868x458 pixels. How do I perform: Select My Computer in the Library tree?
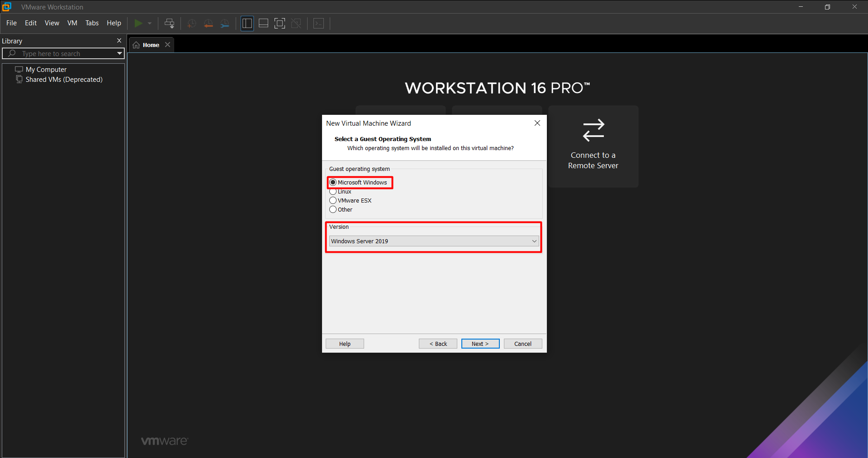[46, 70]
